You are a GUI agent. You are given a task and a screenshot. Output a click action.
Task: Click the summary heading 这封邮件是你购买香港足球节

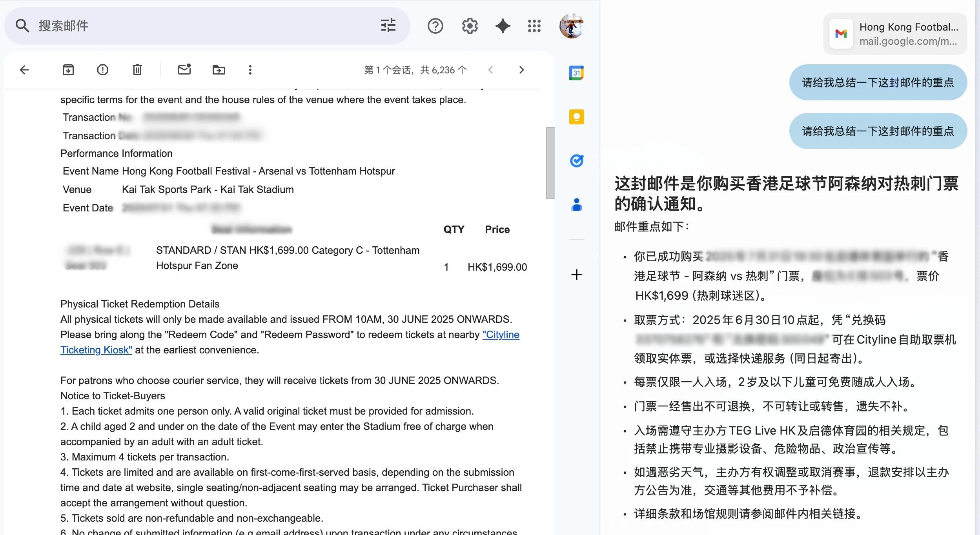click(x=786, y=193)
